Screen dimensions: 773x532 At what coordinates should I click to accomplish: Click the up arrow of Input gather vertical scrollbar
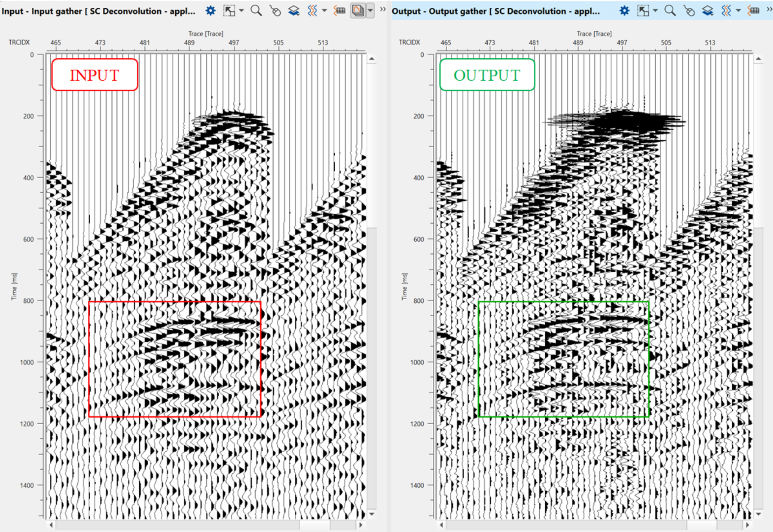tap(372, 59)
